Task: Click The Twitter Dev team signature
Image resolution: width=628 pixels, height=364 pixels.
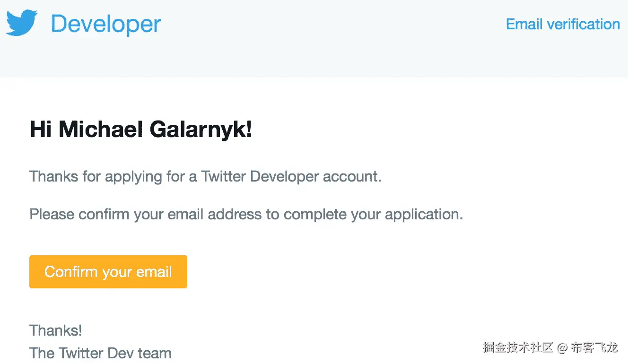Action: pos(100,353)
